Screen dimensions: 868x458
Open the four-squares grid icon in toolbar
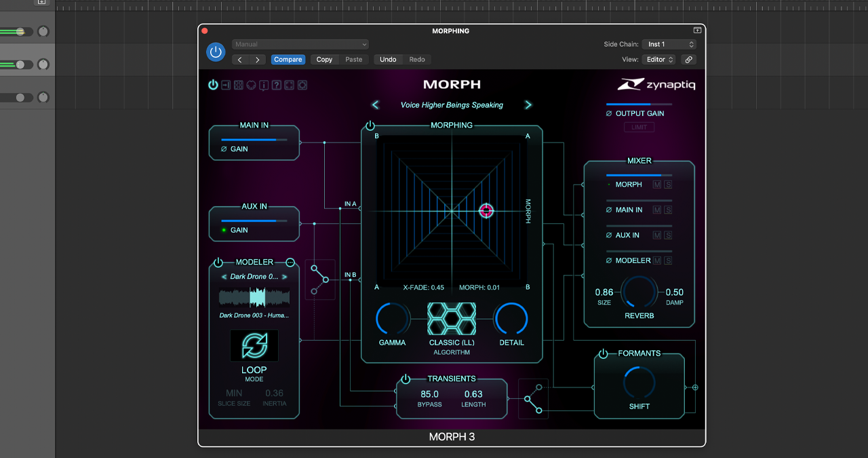(x=239, y=85)
